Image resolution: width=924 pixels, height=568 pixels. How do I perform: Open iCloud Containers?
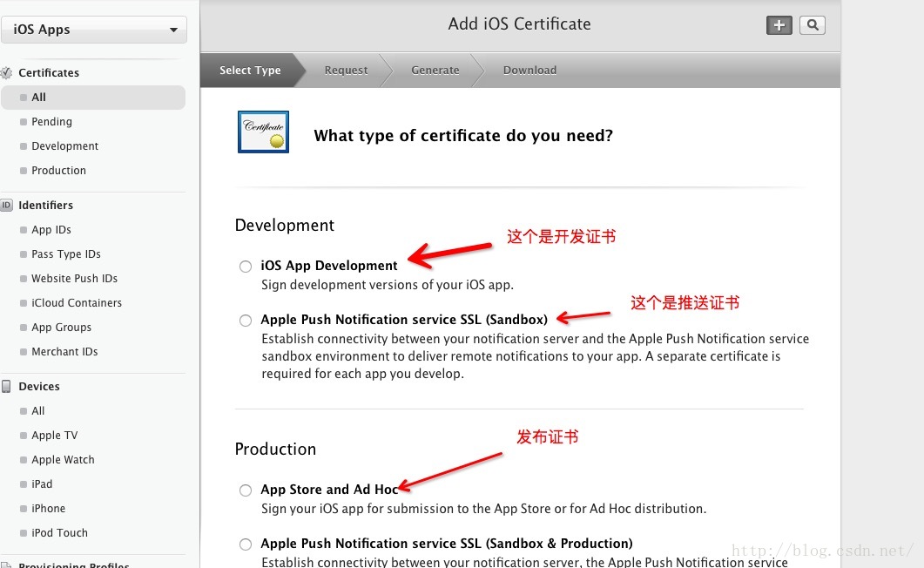77,303
